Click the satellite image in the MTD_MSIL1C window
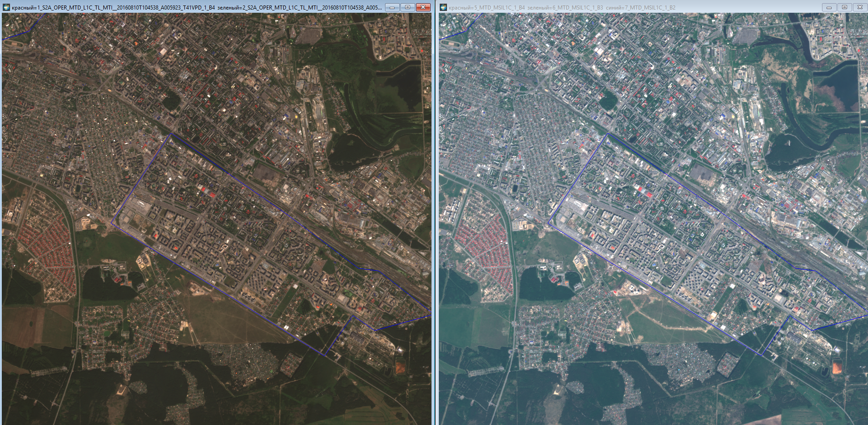The width and height of the screenshot is (868, 425). [x=654, y=219]
